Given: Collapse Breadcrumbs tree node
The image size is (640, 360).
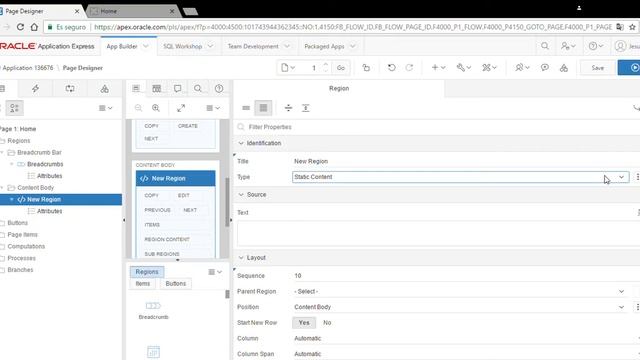Looking at the screenshot, I should coord(11,164).
